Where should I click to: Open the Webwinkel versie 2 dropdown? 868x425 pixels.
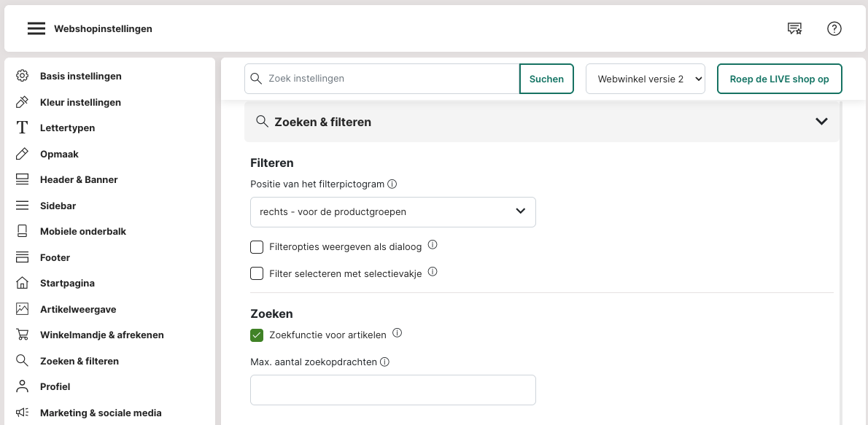[x=645, y=79]
